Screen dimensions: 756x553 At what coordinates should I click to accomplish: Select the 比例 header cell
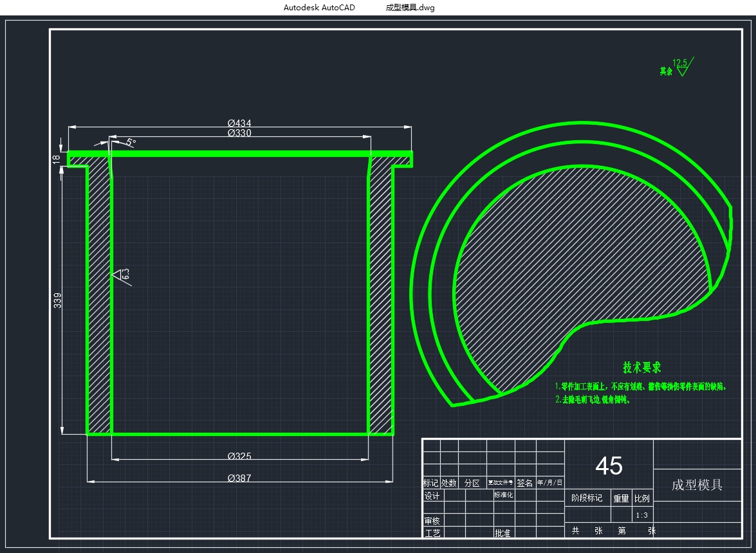pyautogui.click(x=641, y=498)
